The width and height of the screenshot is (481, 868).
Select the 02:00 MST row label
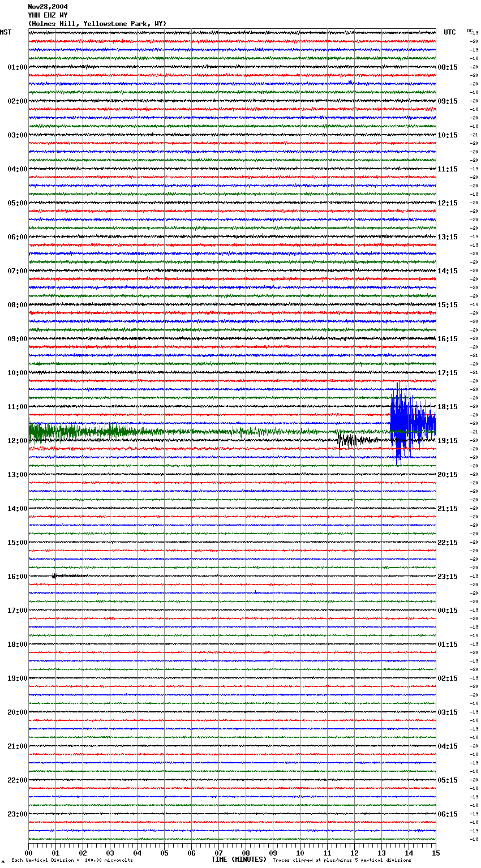[17, 101]
